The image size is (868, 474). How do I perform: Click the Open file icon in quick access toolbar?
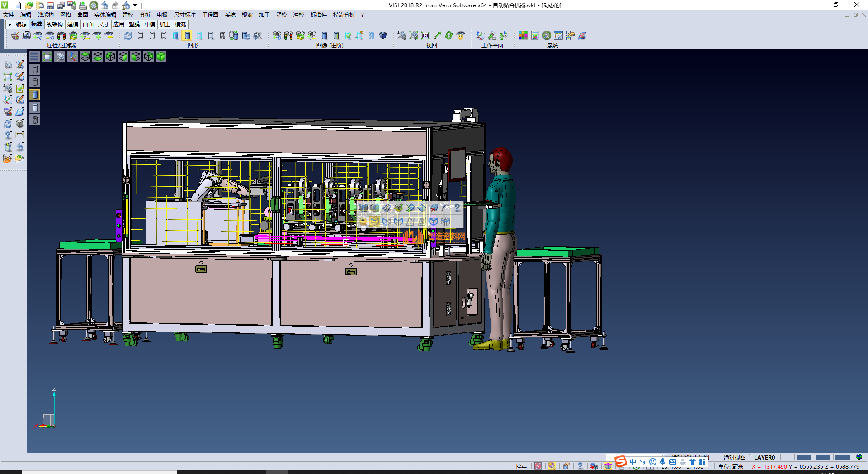click(28, 5)
